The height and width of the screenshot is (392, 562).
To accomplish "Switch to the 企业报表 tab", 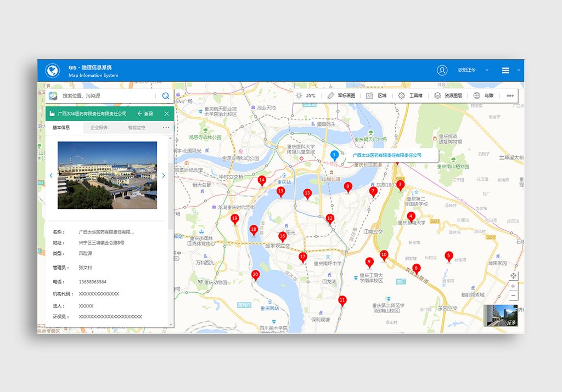I will pyautogui.click(x=99, y=127).
